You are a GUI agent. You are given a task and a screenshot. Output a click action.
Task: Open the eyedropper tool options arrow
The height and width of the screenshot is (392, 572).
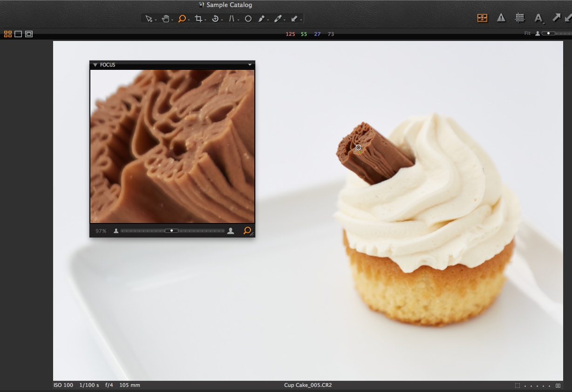[x=285, y=20]
